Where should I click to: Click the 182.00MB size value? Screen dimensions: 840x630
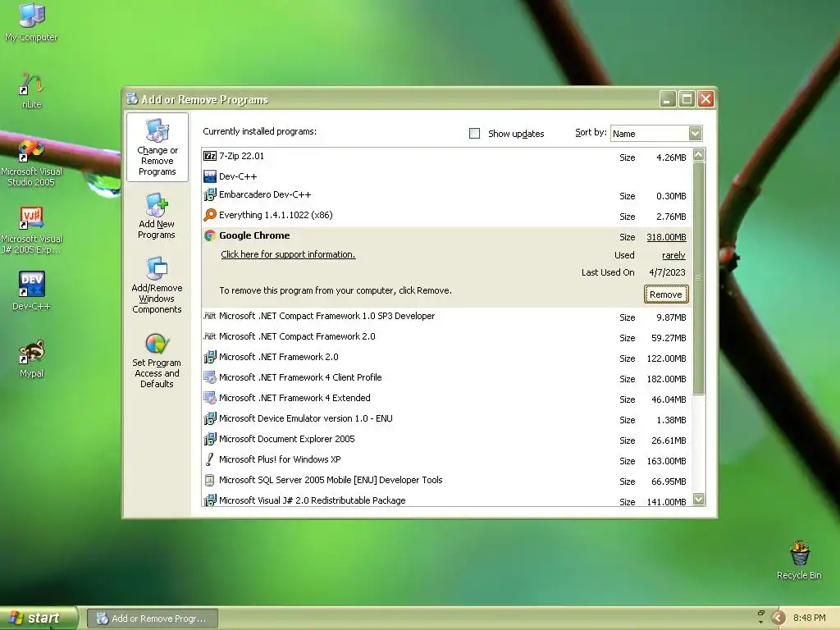tap(666, 379)
